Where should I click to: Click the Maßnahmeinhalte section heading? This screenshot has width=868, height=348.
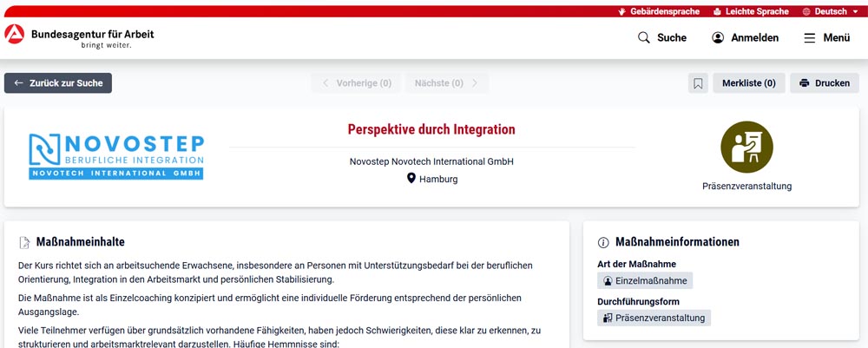click(x=80, y=242)
